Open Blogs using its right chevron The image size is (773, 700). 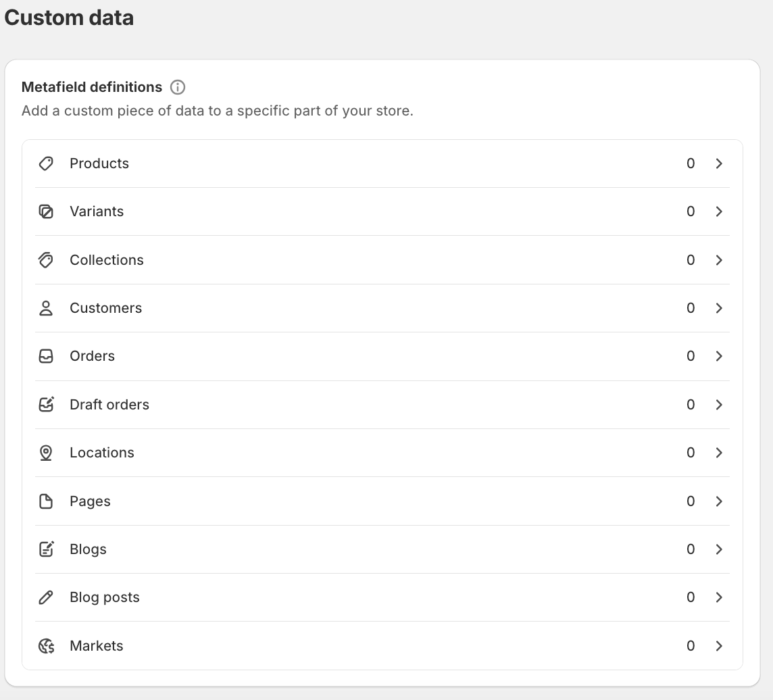[719, 549]
